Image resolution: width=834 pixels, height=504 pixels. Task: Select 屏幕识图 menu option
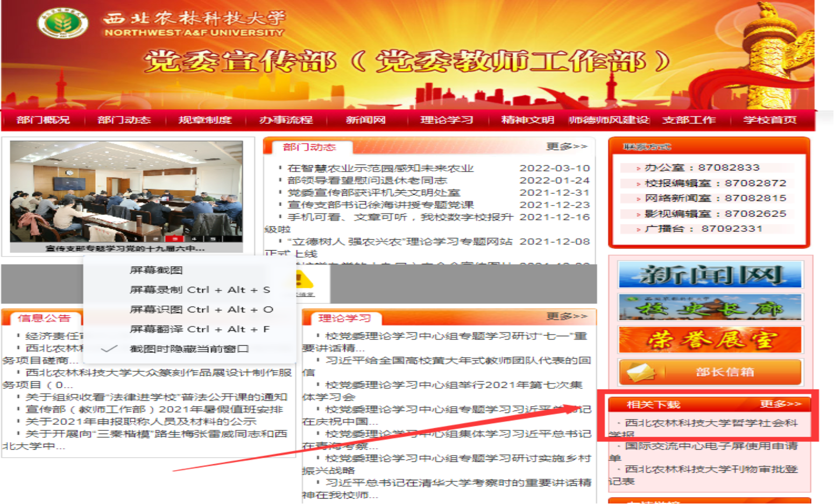coord(201,310)
